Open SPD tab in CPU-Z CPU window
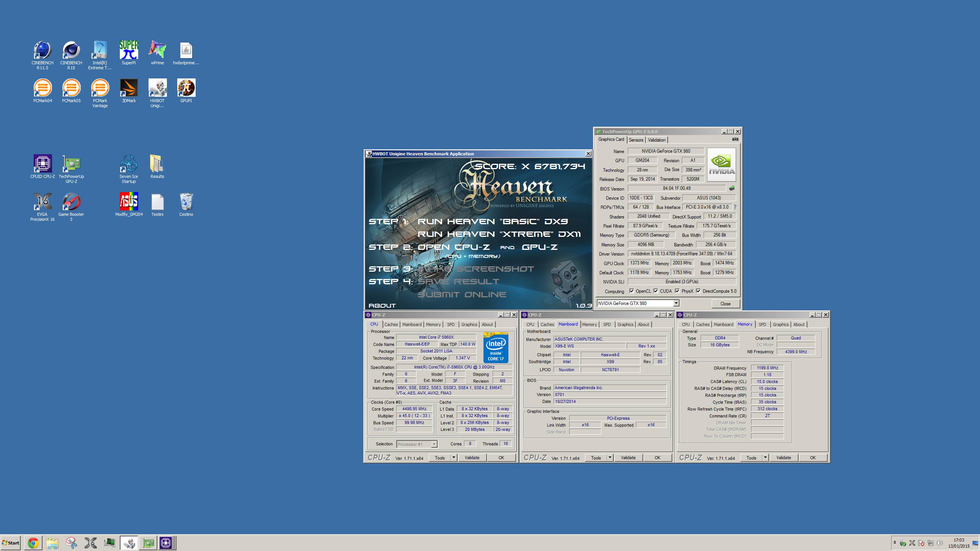Image resolution: width=980 pixels, height=551 pixels. [451, 324]
